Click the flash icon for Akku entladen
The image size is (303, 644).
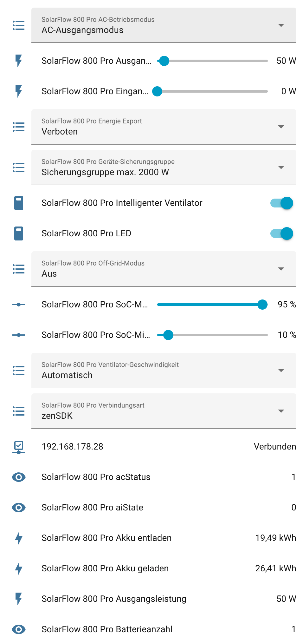pyautogui.click(x=19, y=538)
